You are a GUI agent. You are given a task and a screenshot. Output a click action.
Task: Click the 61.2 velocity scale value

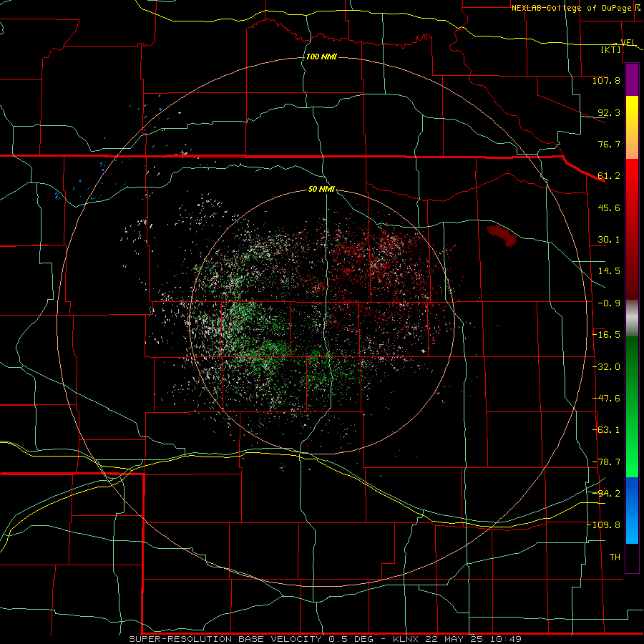(609, 176)
